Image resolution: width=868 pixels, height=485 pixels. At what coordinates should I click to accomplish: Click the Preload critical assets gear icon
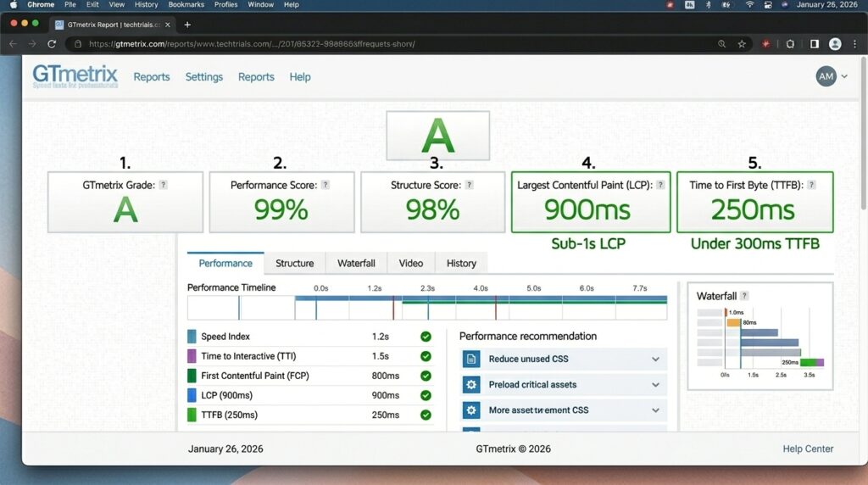point(471,384)
